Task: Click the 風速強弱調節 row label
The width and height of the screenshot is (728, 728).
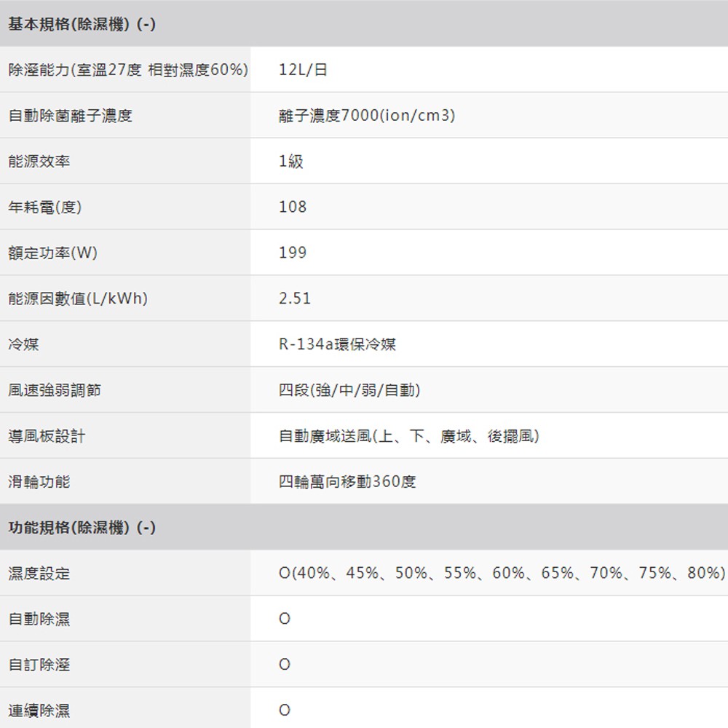Action: coord(55,391)
